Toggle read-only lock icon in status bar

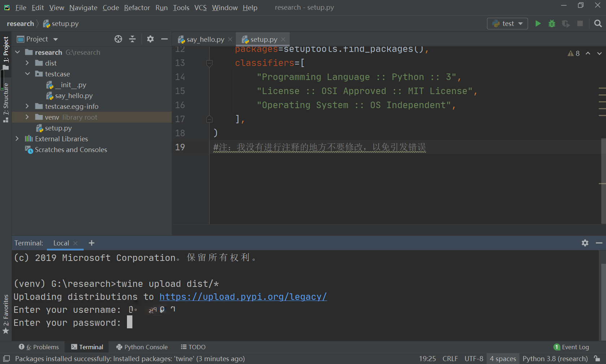(x=597, y=359)
